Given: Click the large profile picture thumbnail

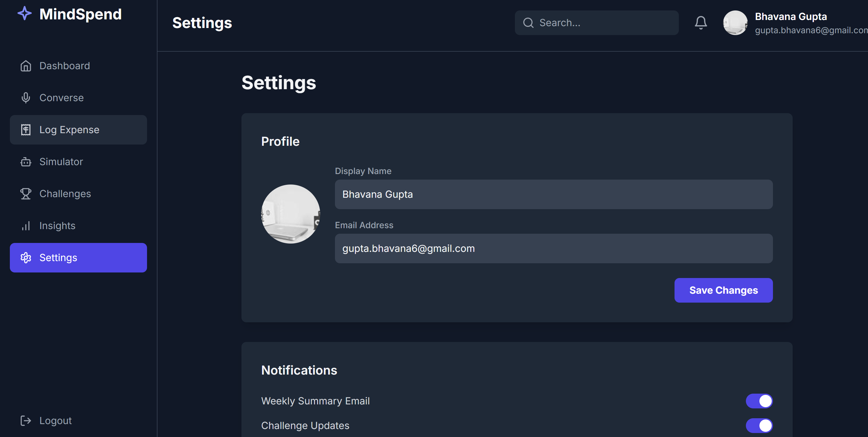Looking at the screenshot, I should tap(290, 214).
